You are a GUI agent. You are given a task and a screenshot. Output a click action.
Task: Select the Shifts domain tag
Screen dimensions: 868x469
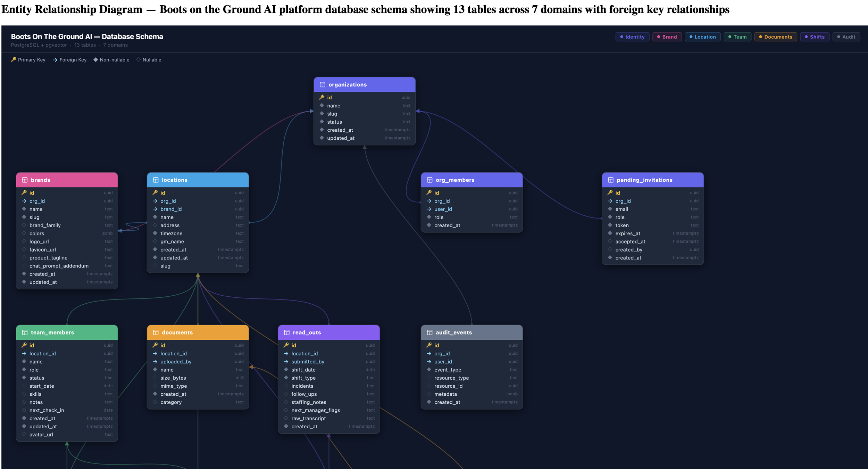tap(815, 37)
